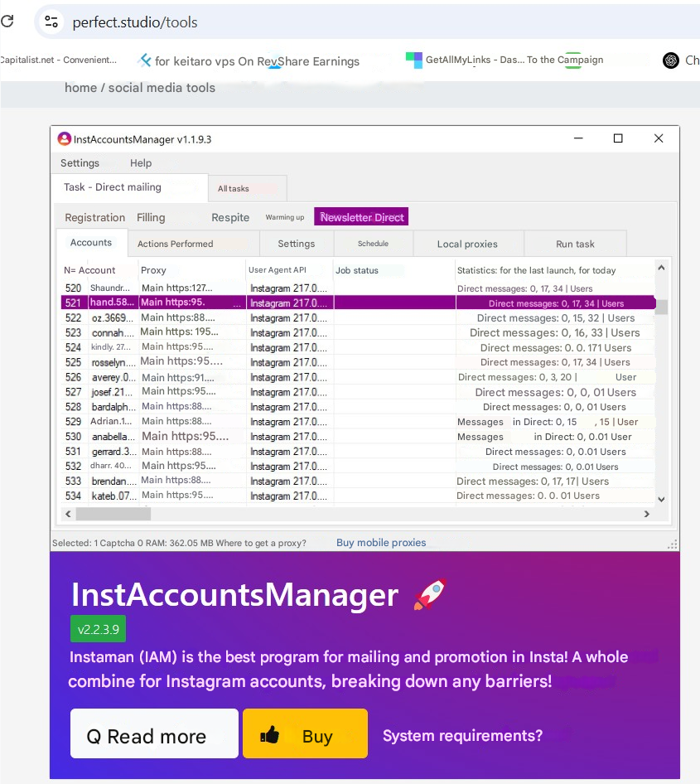Select account row 527 josef.21
The height and width of the screenshot is (784, 700).
358,392
